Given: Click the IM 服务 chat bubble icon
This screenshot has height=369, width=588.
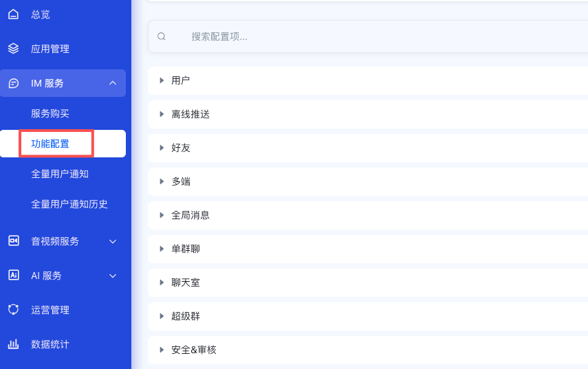Looking at the screenshot, I should coord(13,83).
